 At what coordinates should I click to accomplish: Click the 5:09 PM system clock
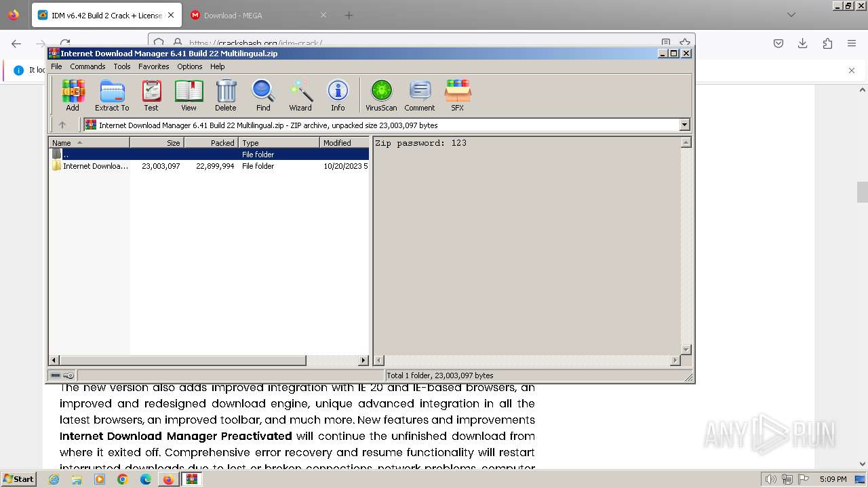[833, 479]
